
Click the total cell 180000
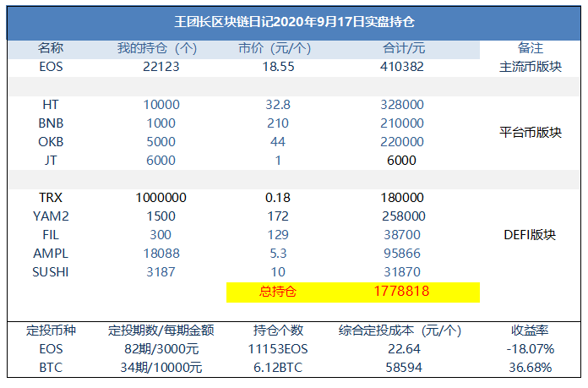tap(402, 198)
